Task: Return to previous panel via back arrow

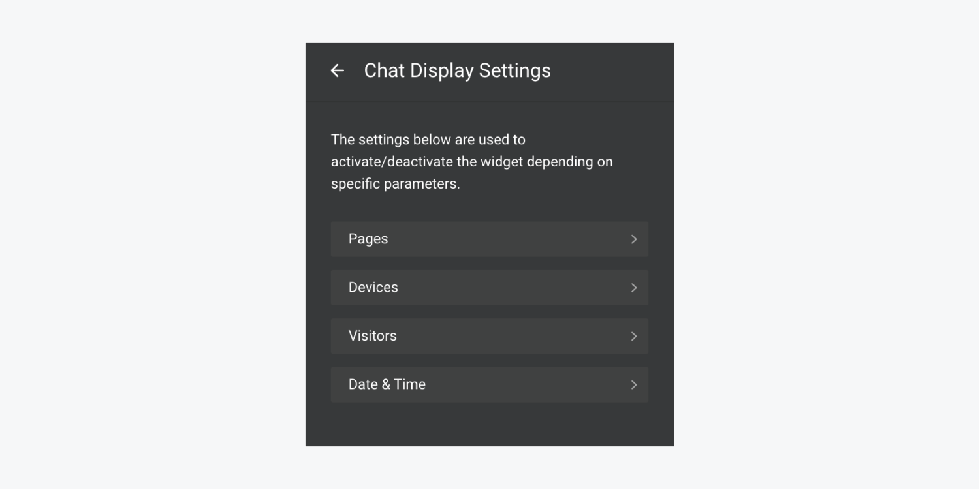Action: click(x=337, y=70)
